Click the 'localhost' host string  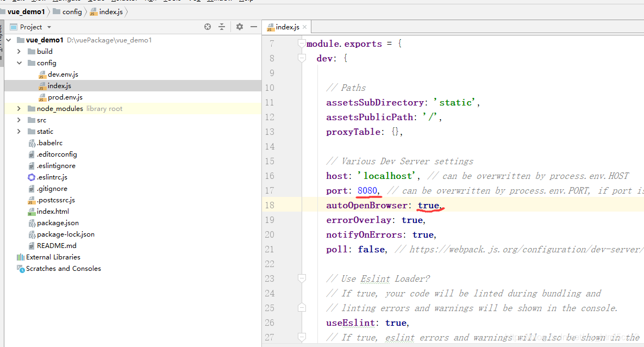pyautogui.click(x=387, y=176)
